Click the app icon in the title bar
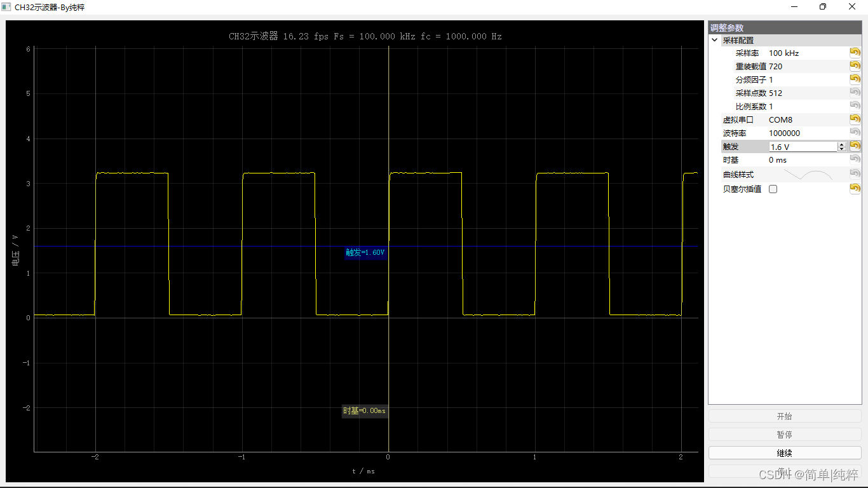The width and height of the screenshot is (868, 488). coord(6,6)
